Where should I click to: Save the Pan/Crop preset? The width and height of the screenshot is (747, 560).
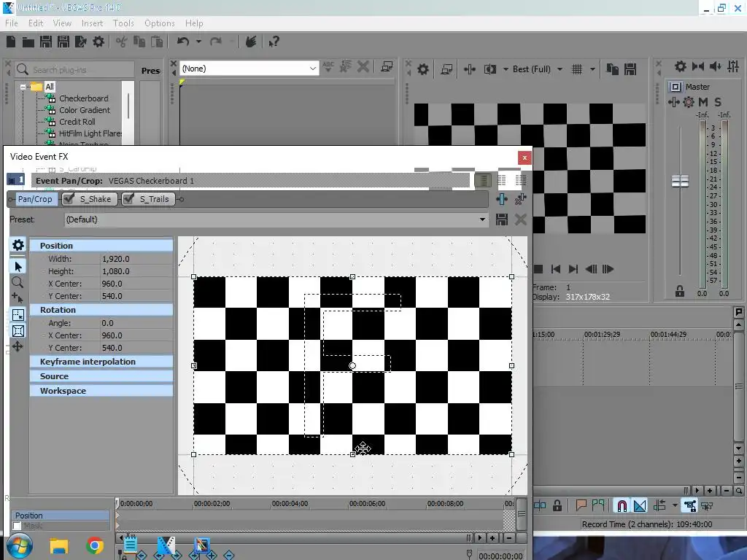pos(502,219)
